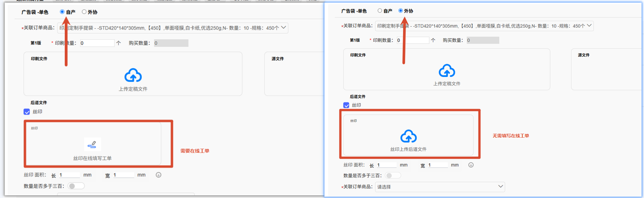Click the 上传定稿文件 text in the left panel

point(133,89)
